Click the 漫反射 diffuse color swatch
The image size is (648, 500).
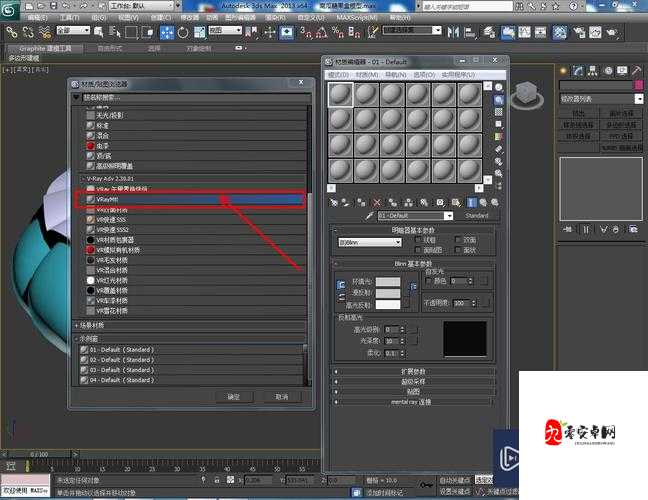(388, 293)
